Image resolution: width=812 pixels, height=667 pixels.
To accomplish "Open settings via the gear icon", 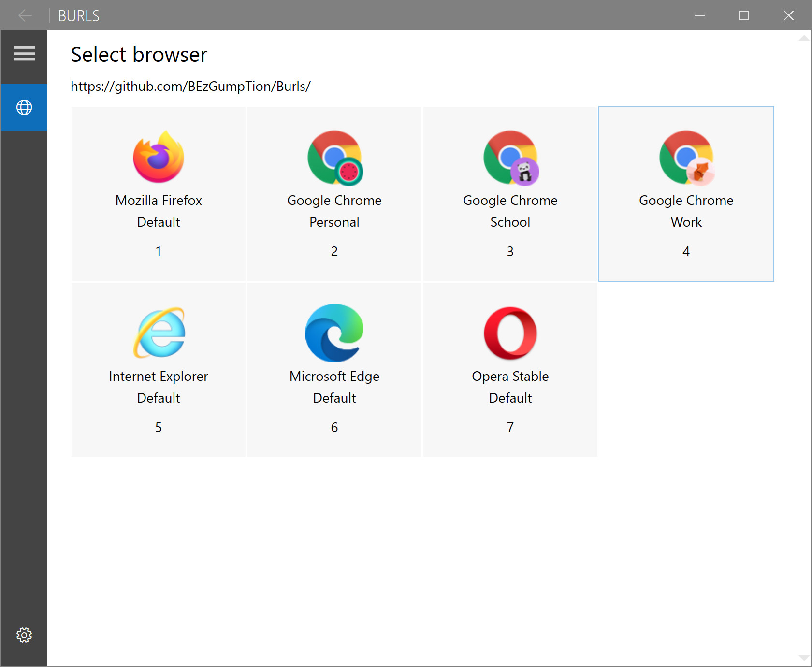I will (x=24, y=635).
